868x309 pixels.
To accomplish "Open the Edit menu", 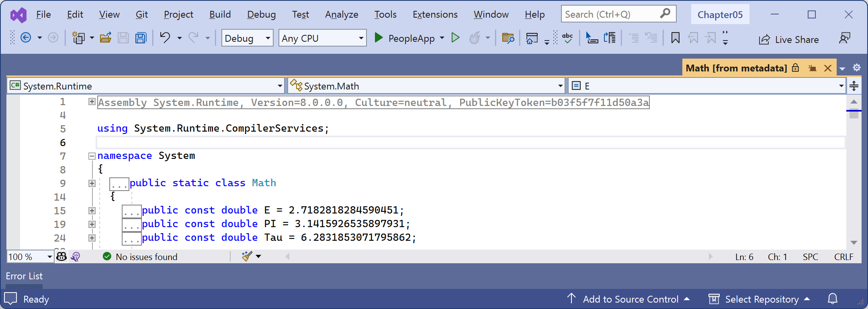I will [75, 14].
